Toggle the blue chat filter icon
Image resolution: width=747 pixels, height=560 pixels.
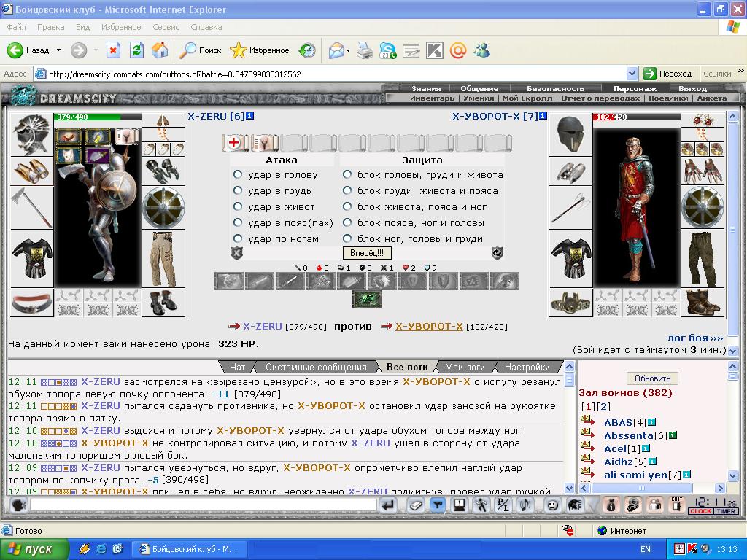coord(438,505)
